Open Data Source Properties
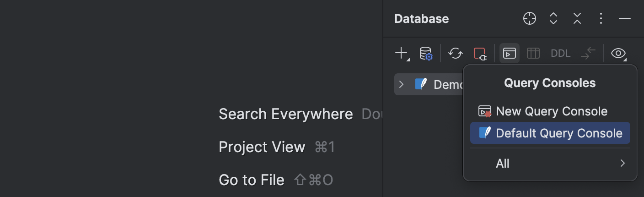Image resolution: width=644 pixels, height=197 pixels. (x=426, y=54)
